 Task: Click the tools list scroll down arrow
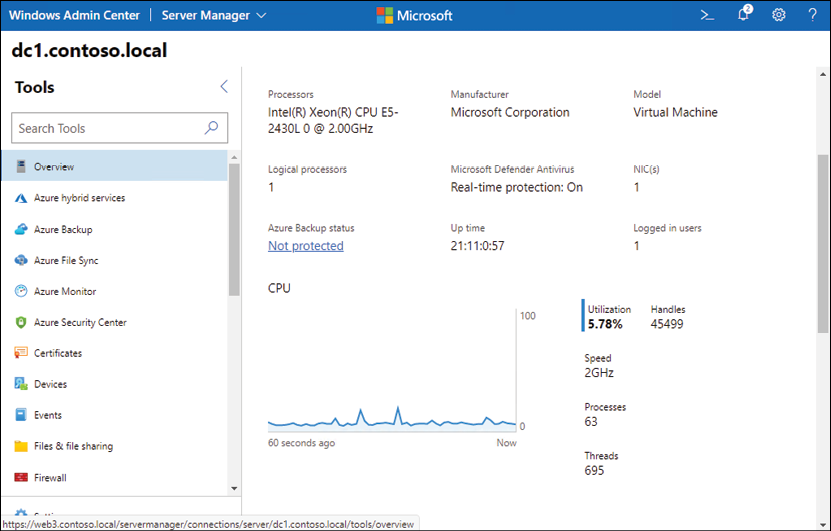pos(234,488)
